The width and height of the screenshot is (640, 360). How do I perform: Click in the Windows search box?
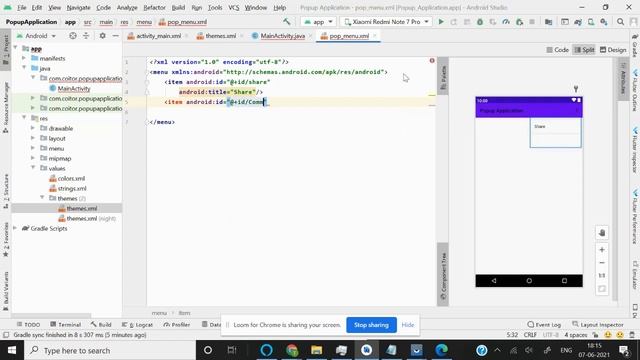110,350
